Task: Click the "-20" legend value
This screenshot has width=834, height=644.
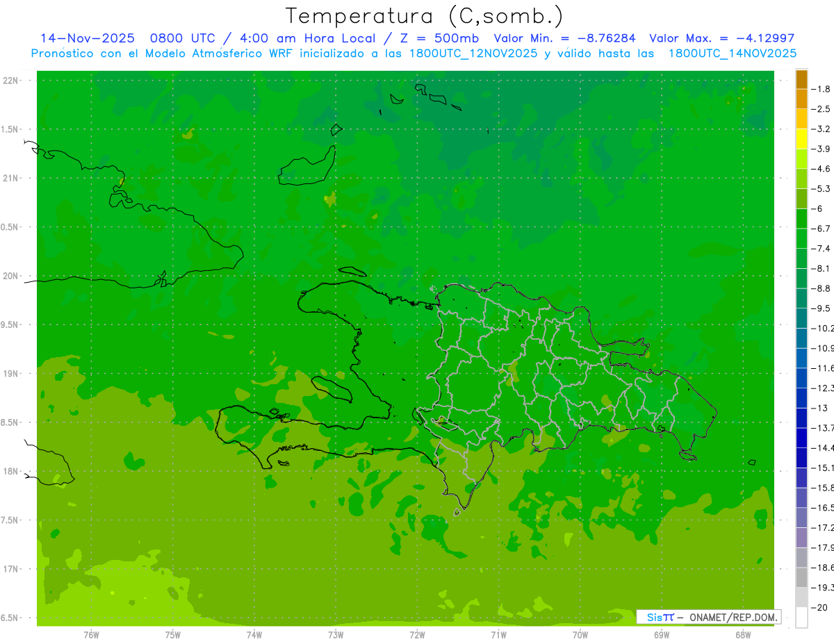Action: 820,608
